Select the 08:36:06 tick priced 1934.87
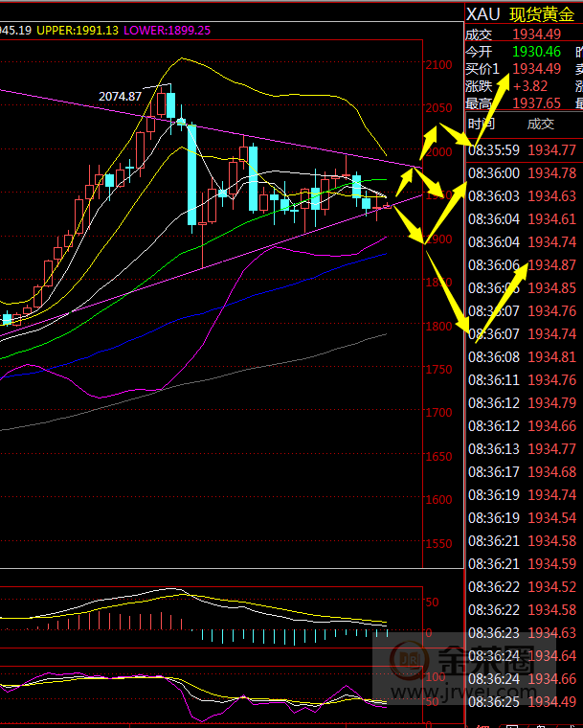583x728 pixels. click(522, 264)
